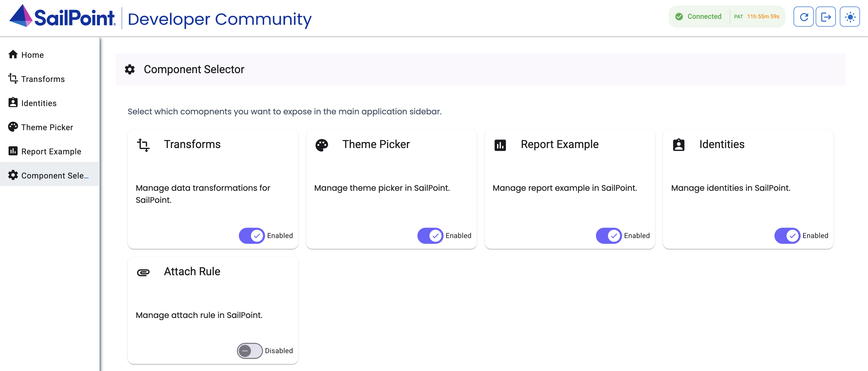This screenshot has height=371, width=868.
Task: Open Theme Picker from the sidebar
Action: click(47, 127)
